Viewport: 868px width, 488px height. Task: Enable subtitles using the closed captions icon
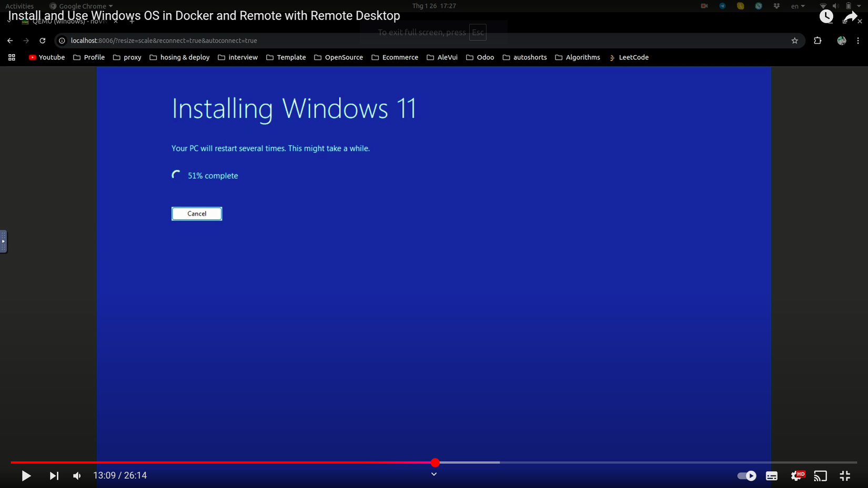click(x=771, y=475)
